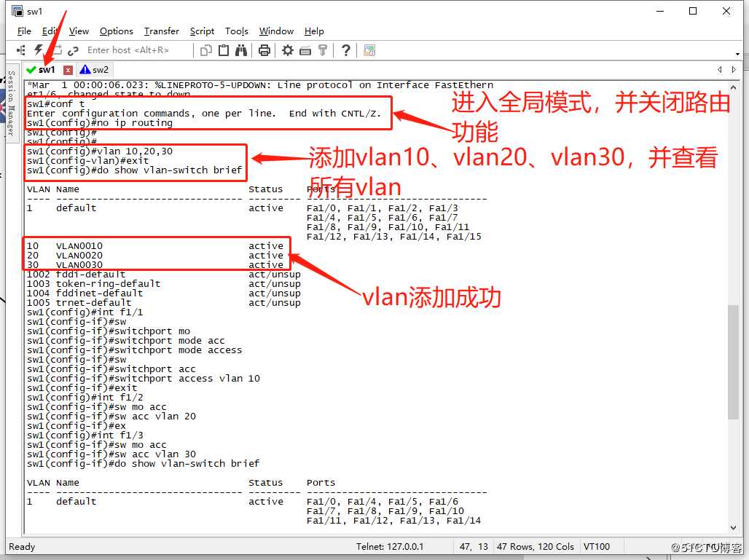This screenshot has height=560, width=749.
Task: Click the '47, 13' cursor position entry
Action: [x=474, y=547]
